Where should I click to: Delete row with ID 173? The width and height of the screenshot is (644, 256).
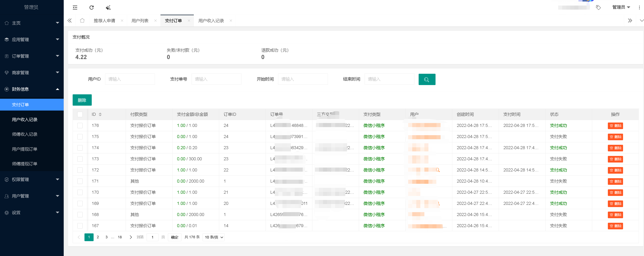pos(615,159)
